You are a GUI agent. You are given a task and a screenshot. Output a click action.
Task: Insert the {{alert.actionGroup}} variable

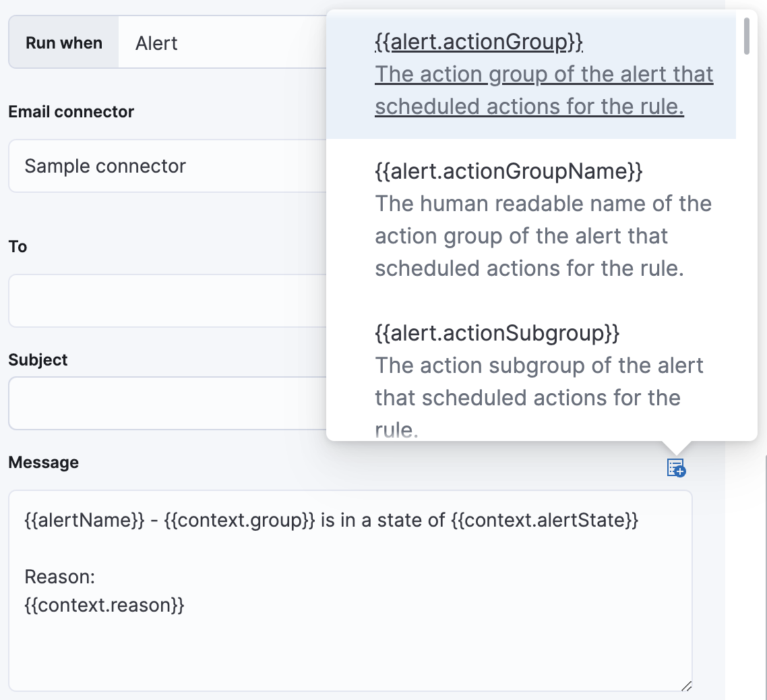[x=477, y=41]
